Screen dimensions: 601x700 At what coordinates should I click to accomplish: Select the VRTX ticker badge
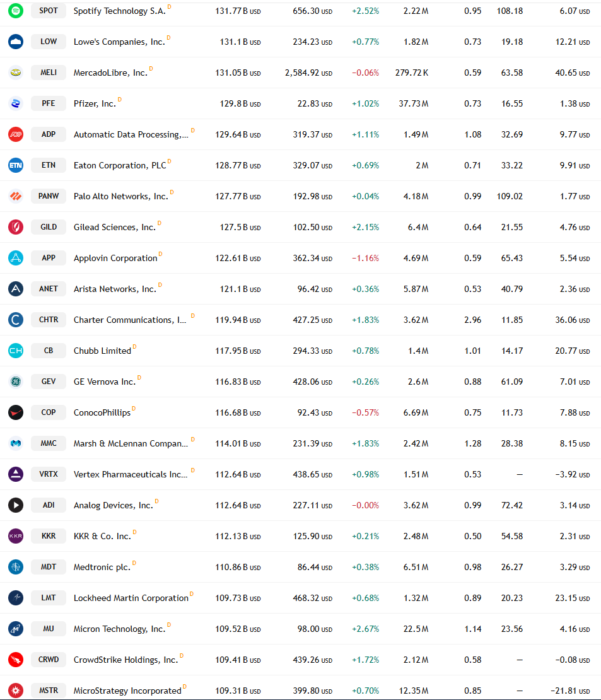(x=49, y=474)
